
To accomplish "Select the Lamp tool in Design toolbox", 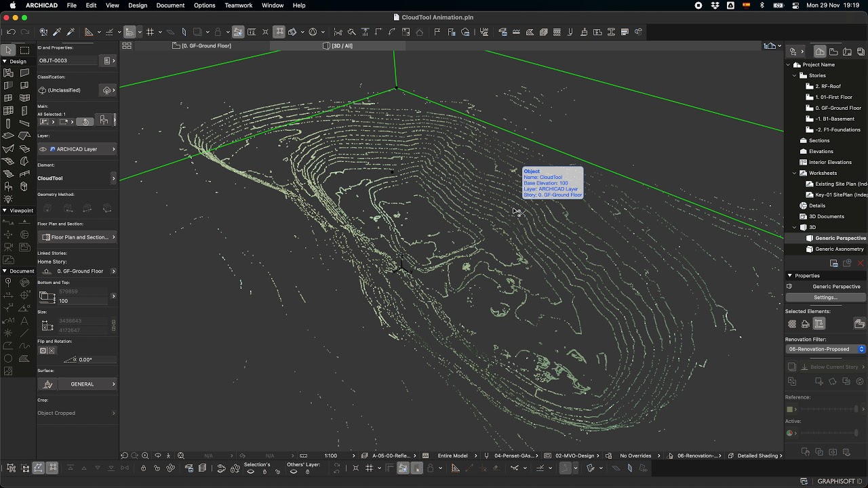I will (x=8, y=199).
